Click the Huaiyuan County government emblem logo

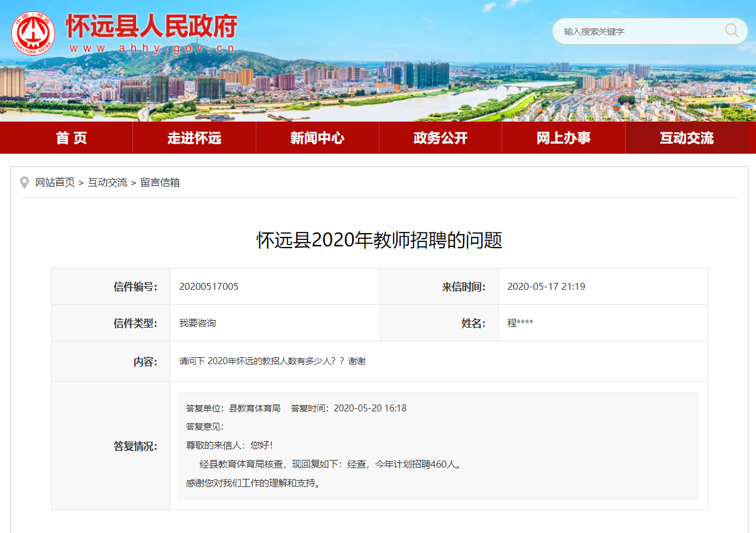[33, 33]
